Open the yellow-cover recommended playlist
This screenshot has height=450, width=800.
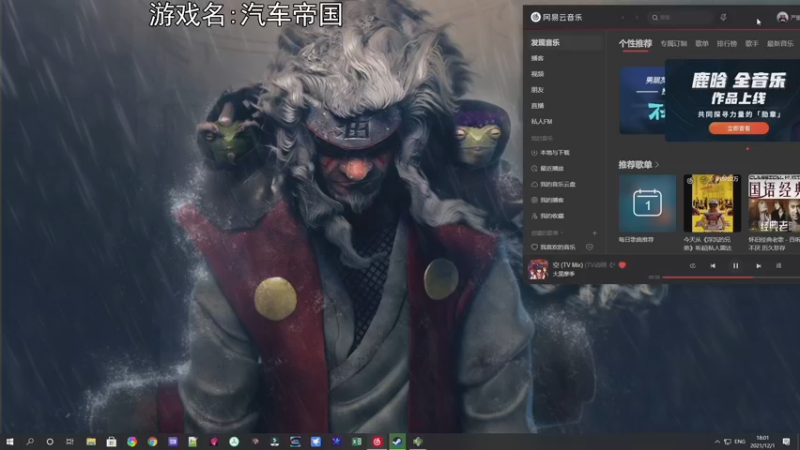tap(712, 203)
